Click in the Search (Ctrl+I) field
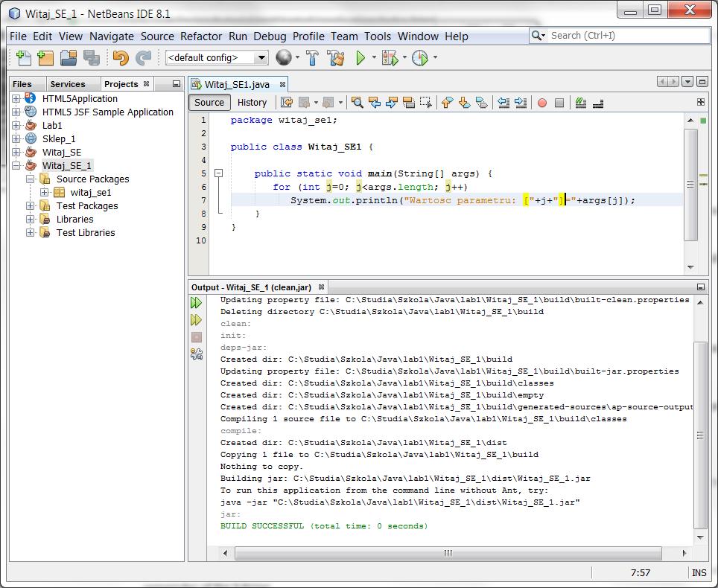Screen dimensions: 718x588 (x=629, y=36)
